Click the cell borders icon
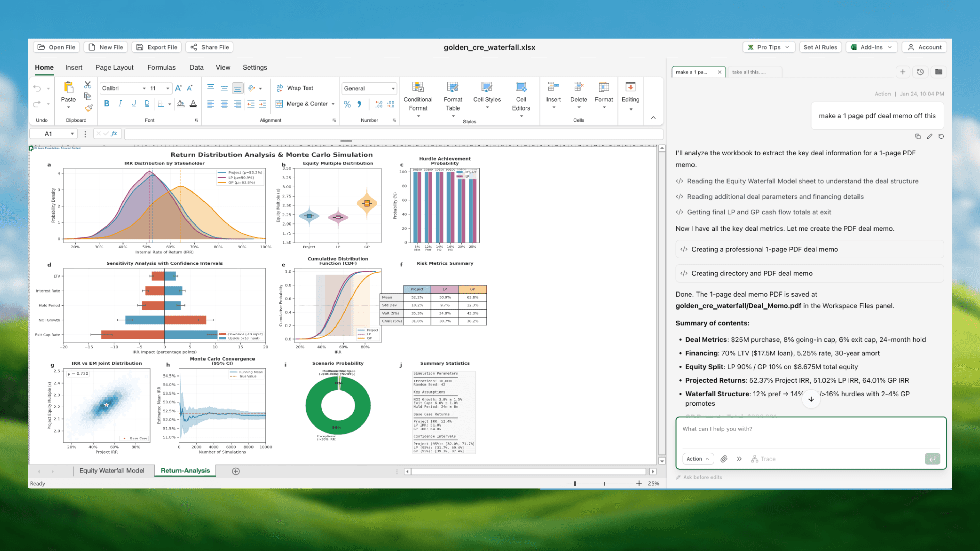Screen dimensions: 980x551 coord(161,103)
